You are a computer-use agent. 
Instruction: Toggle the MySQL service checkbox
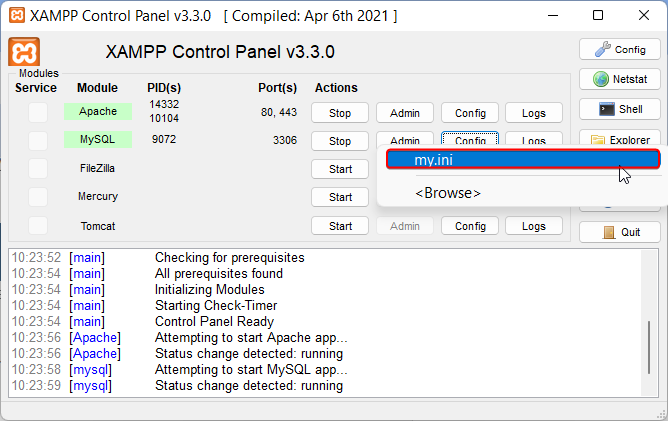click(x=38, y=141)
